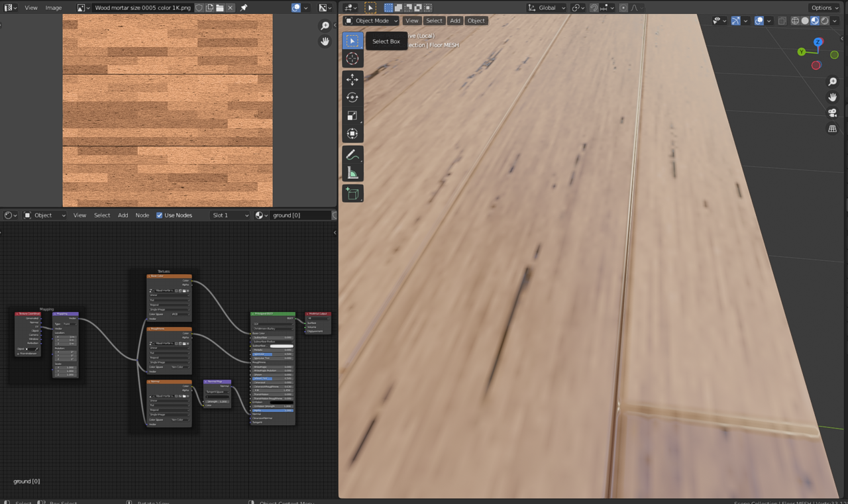The width and height of the screenshot is (848, 504).
Task: Open the Node menu in shader editor
Action: [142, 215]
